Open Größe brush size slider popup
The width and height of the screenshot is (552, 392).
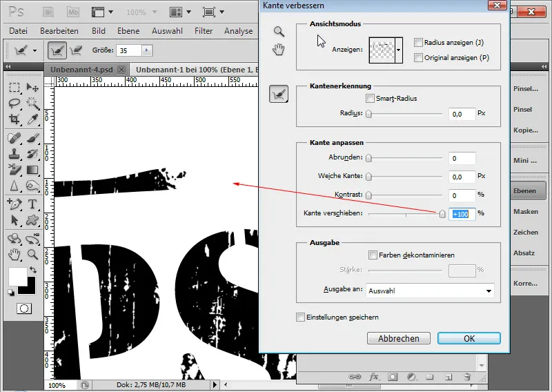coord(147,50)
